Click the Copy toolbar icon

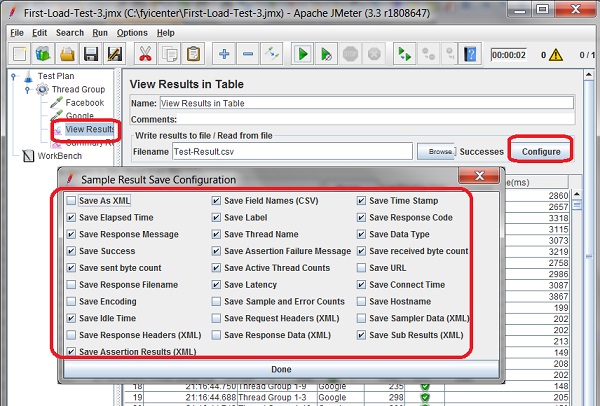[169, 54]
